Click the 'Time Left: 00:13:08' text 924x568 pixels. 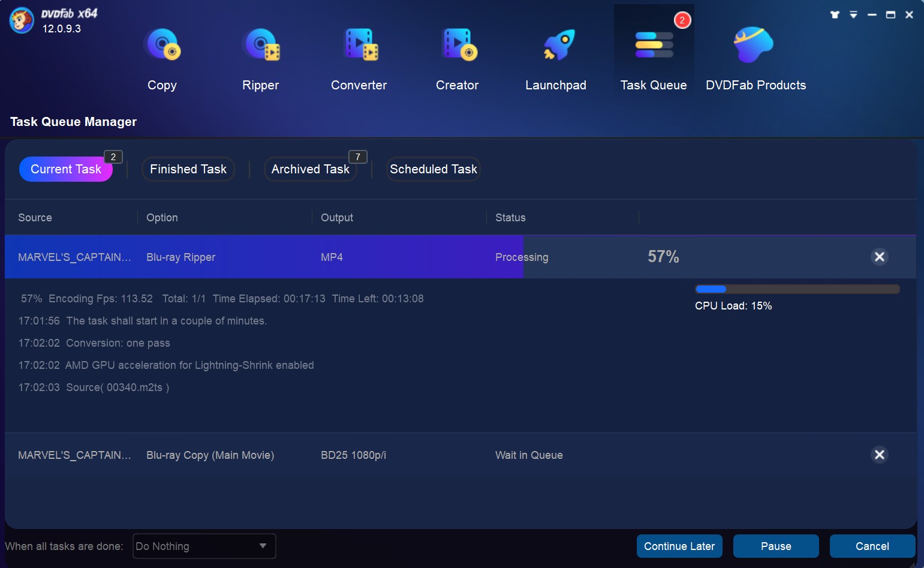[x=378, y=299]
